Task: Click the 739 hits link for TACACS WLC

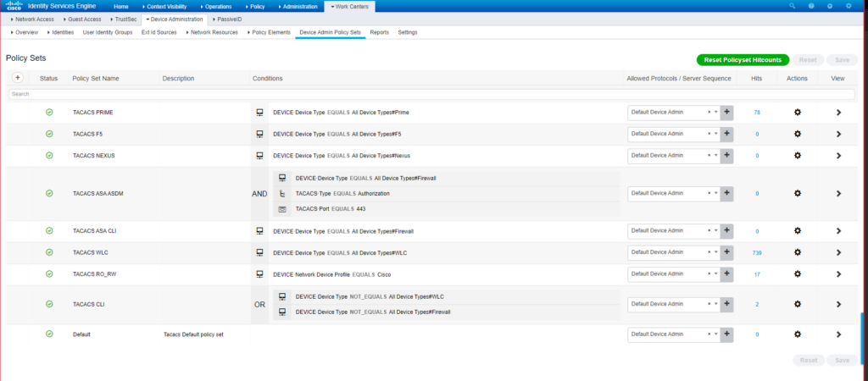Action: click(x=756, y=253)
